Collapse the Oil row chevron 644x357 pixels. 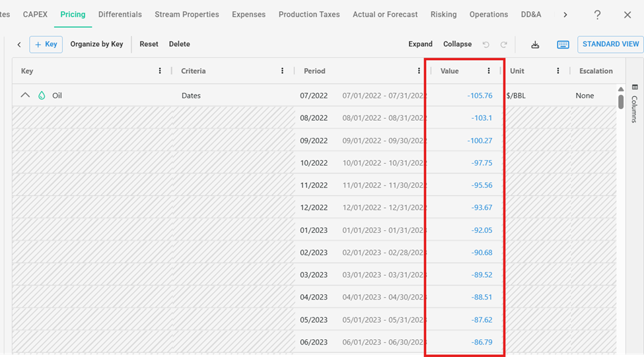pyautogui.click(x=25, y=95)
